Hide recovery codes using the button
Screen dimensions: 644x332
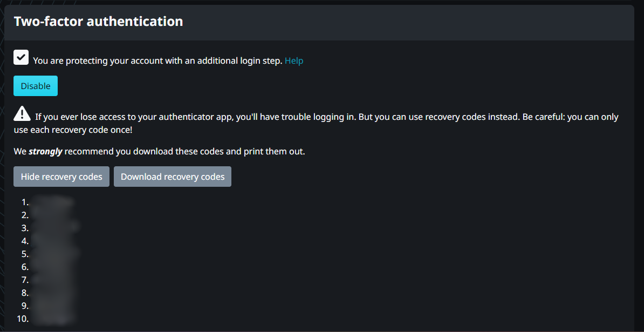(x=61, y=177)
